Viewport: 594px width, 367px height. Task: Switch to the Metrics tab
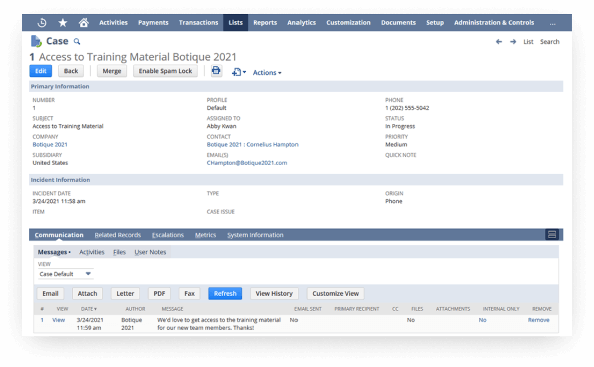(205, 235)
